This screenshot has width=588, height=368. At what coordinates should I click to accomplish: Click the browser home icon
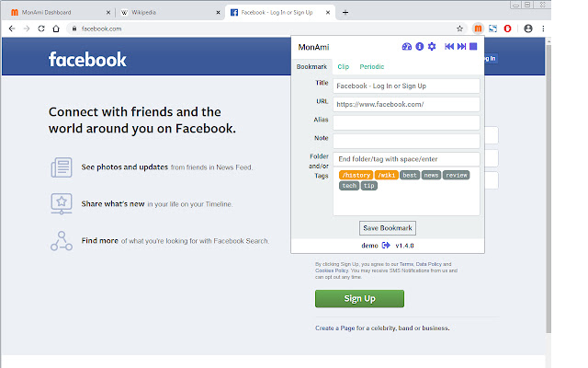click(x=56, y=29)
